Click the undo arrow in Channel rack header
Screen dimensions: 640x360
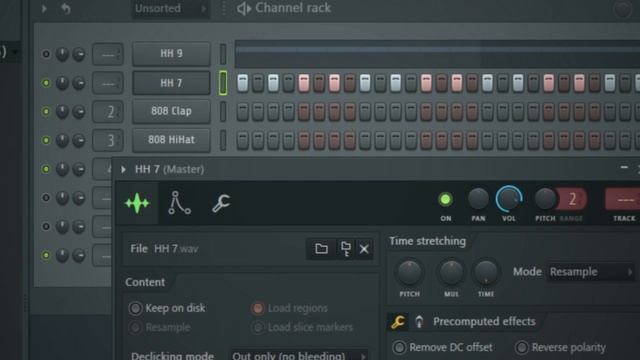click(65, 8)
